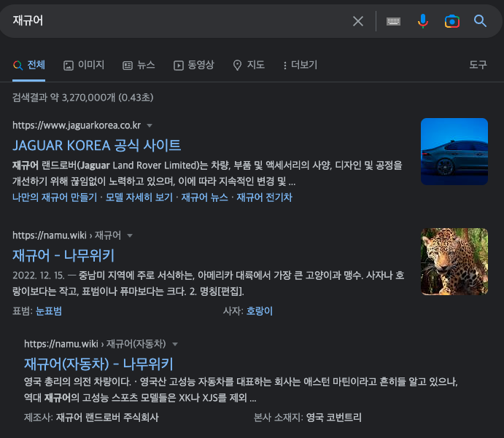Screen dimensions: 504x438
Task: Switch to the 뉴스 tab
Action: (x=139, y=65)
